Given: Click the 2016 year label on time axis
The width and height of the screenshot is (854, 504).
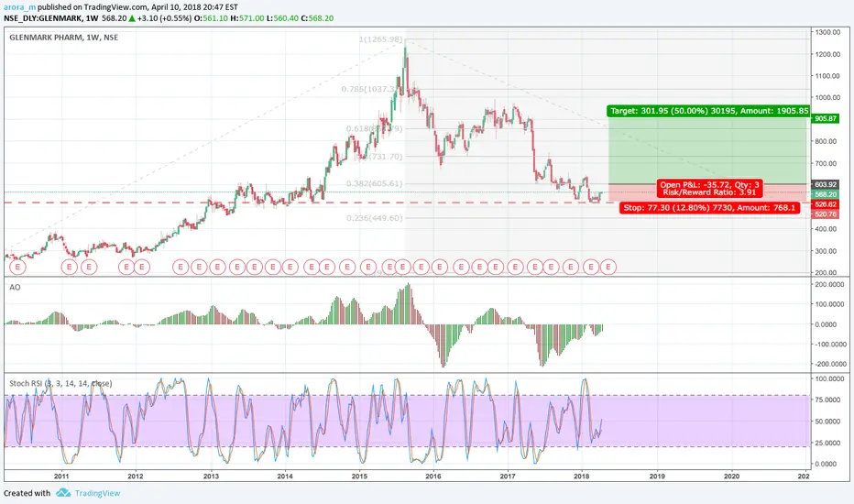Looking at the screenshot, I should (x=433, y=477).
